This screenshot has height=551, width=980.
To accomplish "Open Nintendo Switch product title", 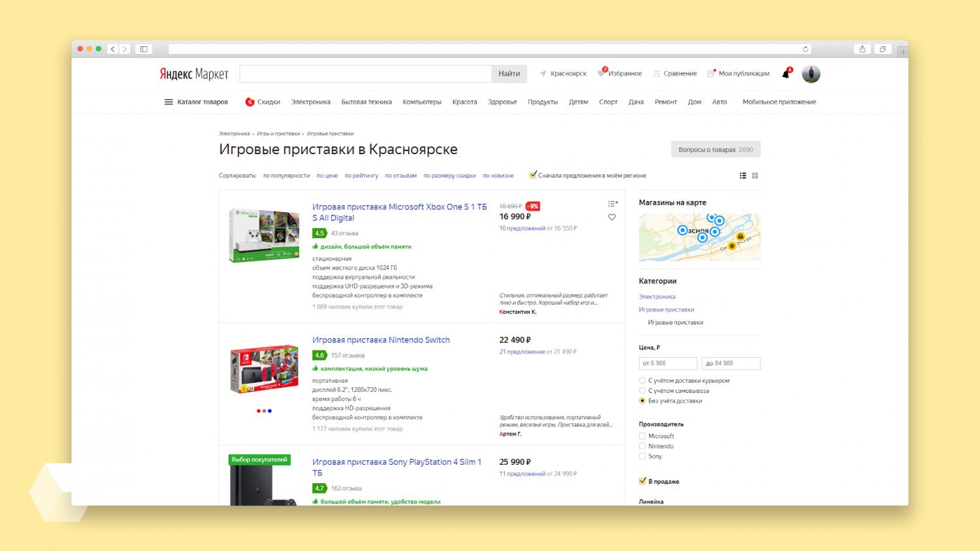I will pos(381,340).
